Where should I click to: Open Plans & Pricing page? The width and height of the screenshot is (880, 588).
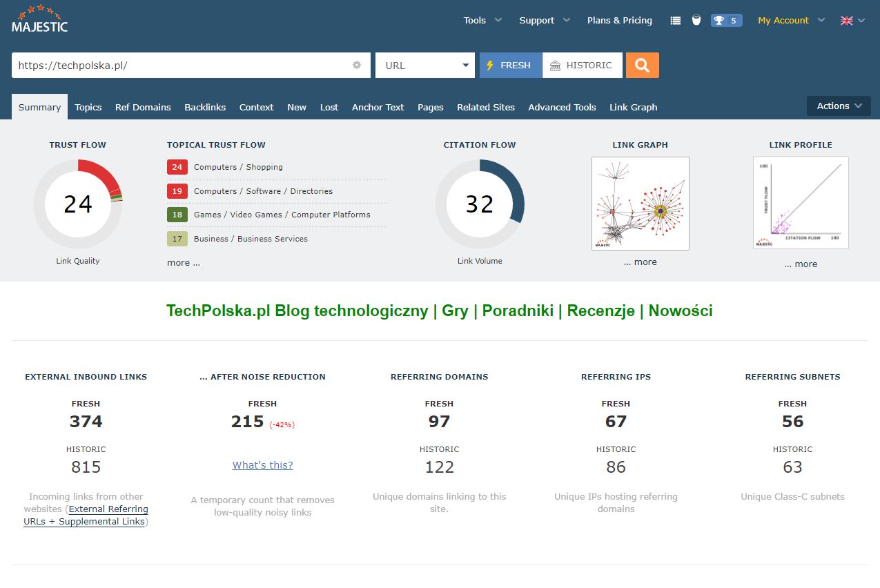point(619,21)
